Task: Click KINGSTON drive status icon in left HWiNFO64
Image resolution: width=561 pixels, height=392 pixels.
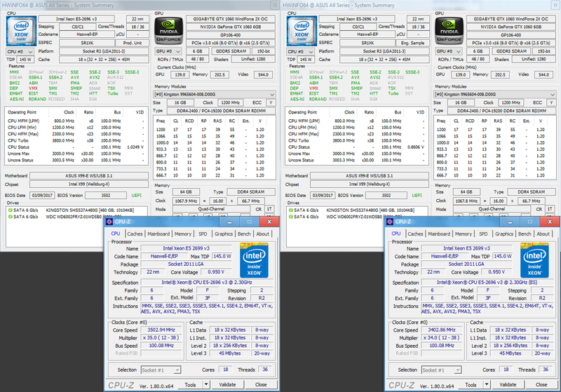Action: tap(11, 210)
